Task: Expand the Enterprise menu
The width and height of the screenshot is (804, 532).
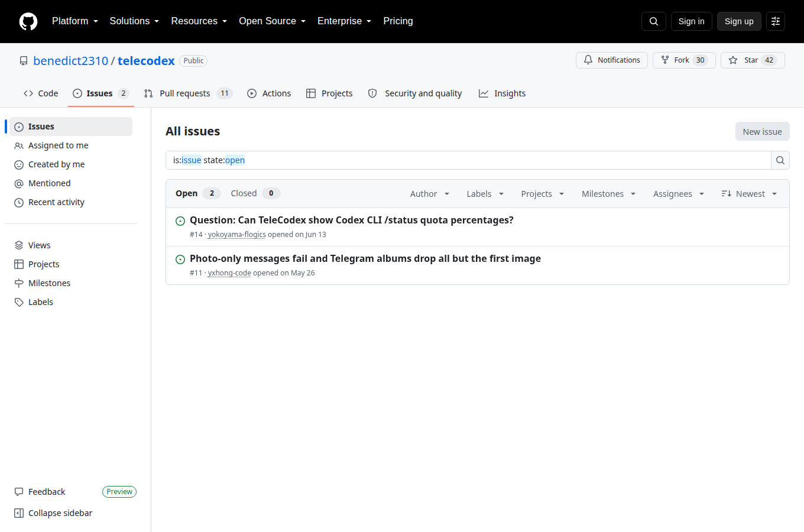Action: tap(344, 21)
